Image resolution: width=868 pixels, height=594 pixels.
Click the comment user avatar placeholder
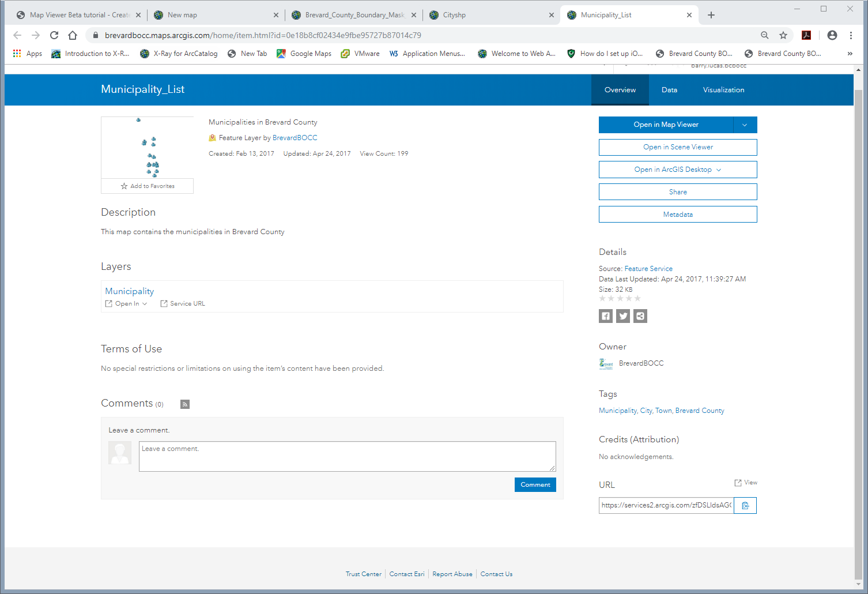120,453
